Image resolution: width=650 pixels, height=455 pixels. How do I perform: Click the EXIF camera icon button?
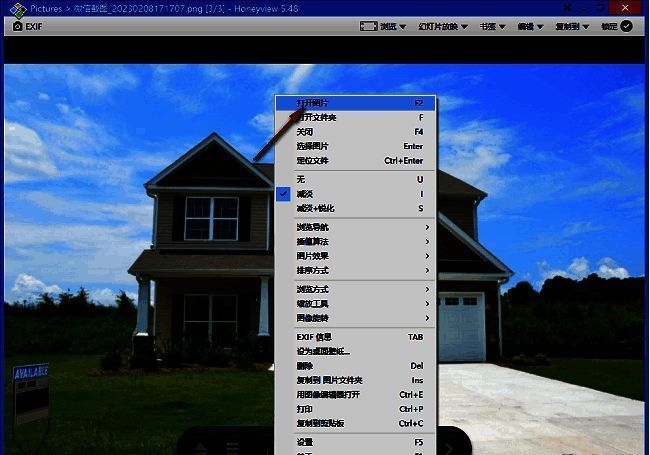[26, 26]
